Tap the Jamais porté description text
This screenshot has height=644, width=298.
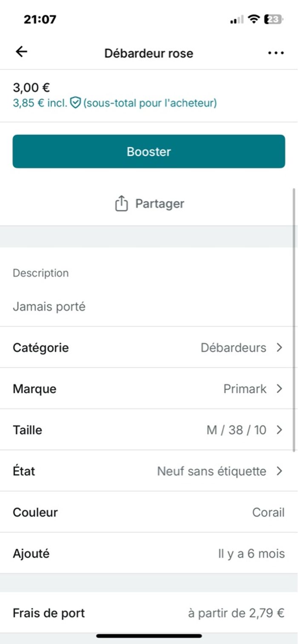pyautogui.click(x=49, y=307)
